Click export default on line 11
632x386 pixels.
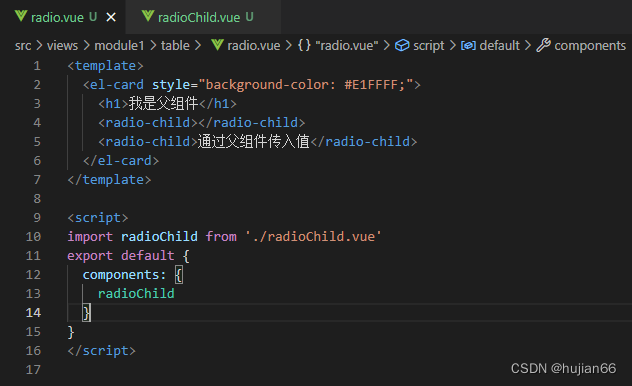click(x=121, y=255)
